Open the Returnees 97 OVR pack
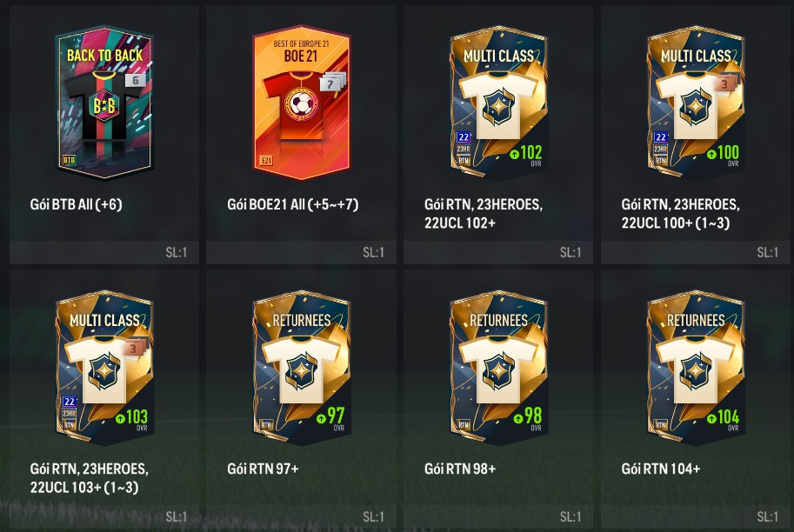This screenshot has height=532, width=794. (301, 368)
